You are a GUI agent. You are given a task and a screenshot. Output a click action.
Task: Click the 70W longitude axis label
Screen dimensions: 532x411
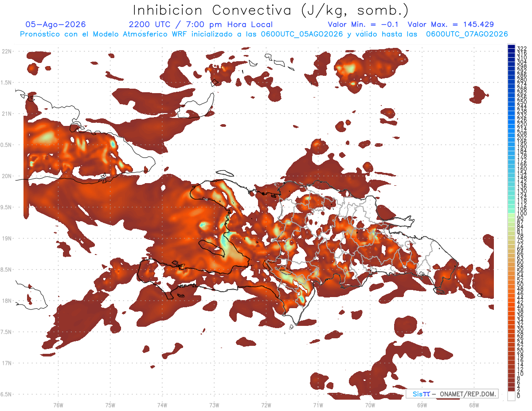(370, 405)
